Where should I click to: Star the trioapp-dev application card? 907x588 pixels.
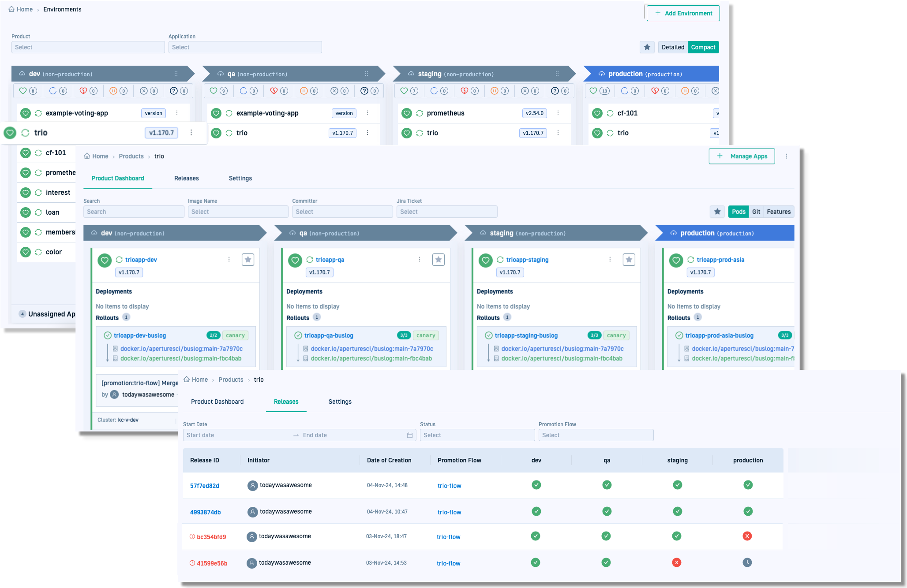[248, 260]
